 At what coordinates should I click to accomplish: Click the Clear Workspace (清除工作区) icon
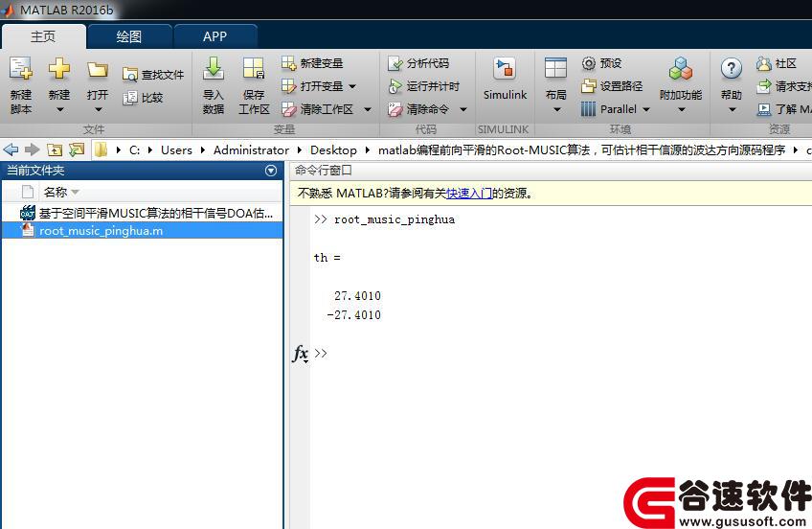(289, 109)
